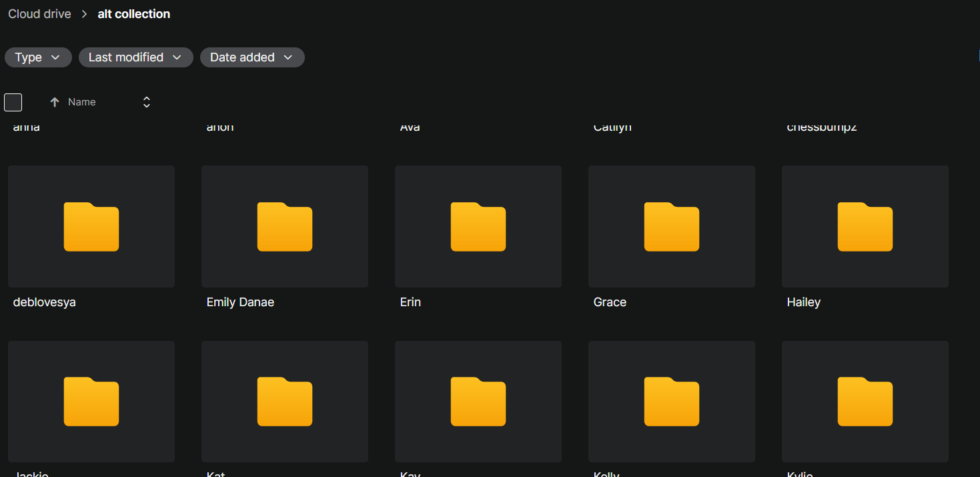Toggle the select-all checkbox
980x477 pixels.
(x=13, y=102)
